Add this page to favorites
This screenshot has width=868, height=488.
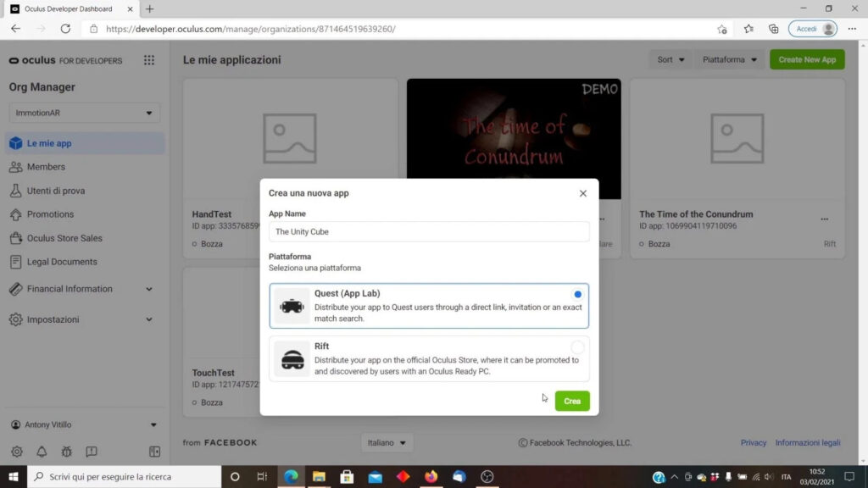point(722,29)
